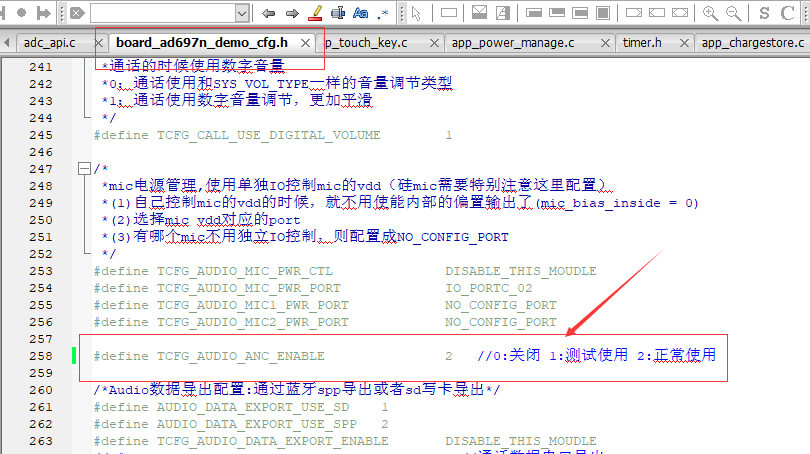Screen dimensions: 810x454
Task: Toggle match case 'Aa' option
Action: coord(361,13)
